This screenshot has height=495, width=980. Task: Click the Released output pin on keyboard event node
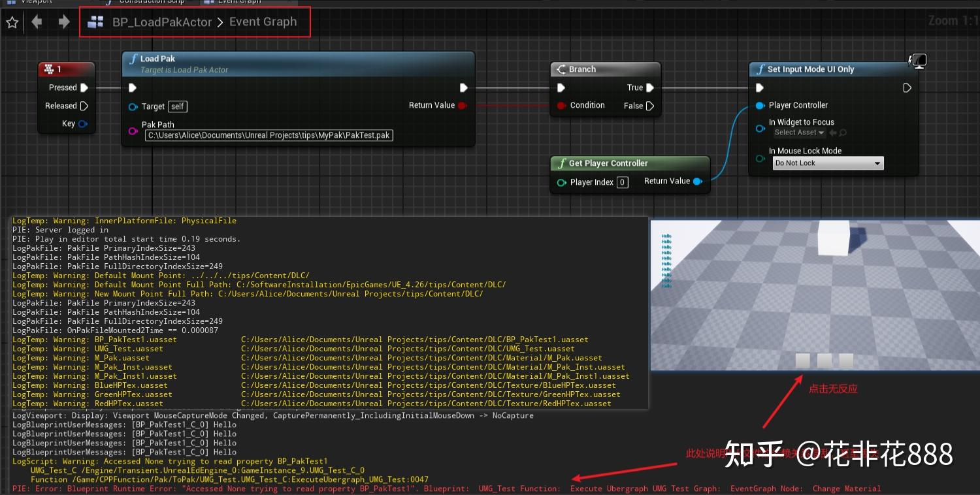[x=84, y=105]
